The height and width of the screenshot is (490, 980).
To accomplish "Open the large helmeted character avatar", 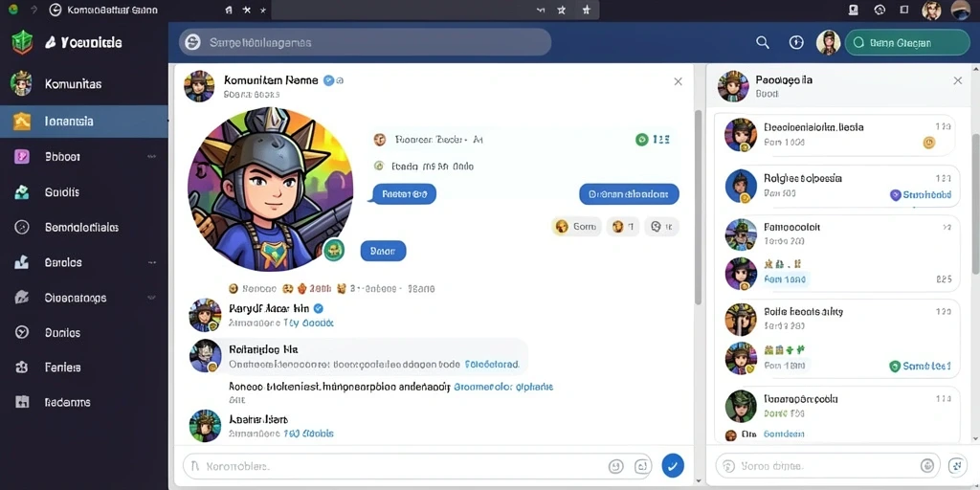I will click(270, 189).
